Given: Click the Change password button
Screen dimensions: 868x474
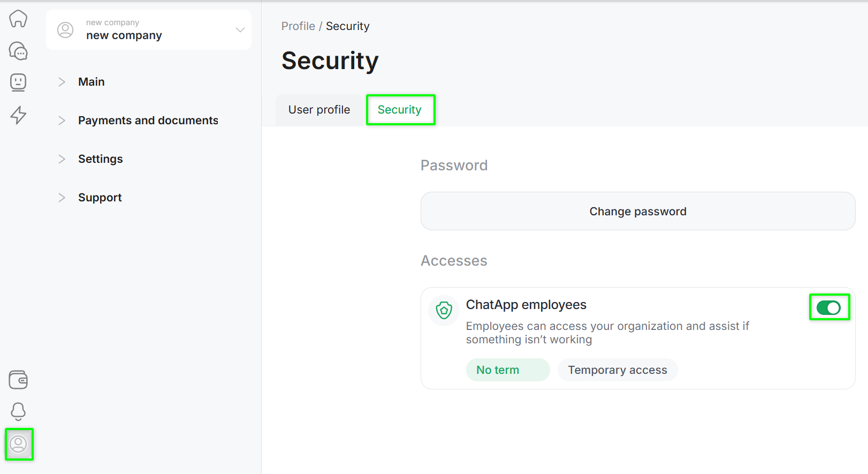Looking at the screenshot, I should coord(637,212).
